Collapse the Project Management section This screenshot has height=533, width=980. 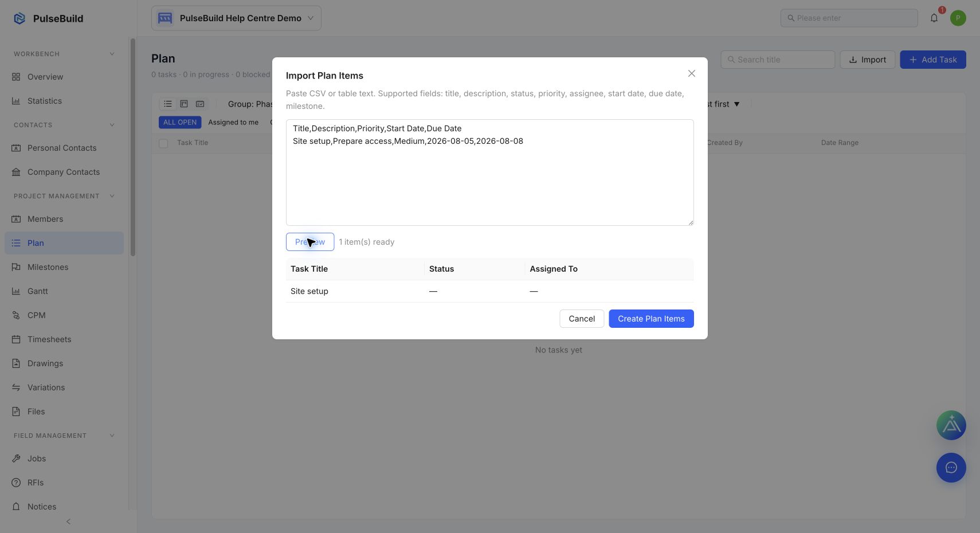[112, 196]
